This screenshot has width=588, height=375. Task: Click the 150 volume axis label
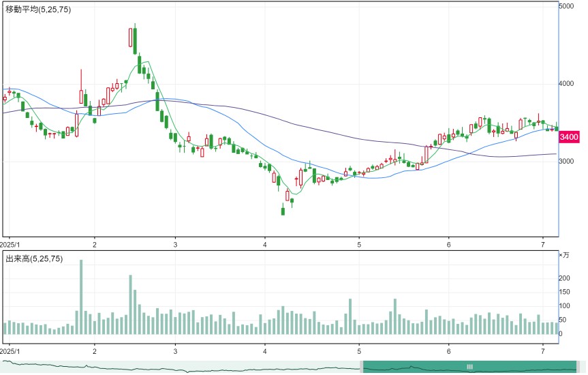564,292
